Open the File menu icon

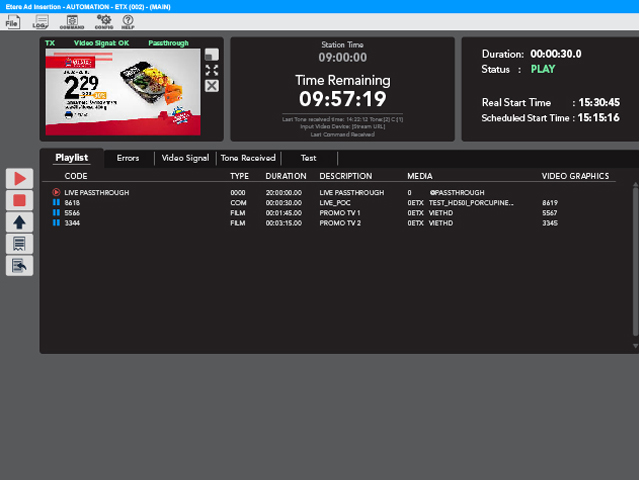pos(12,22)
